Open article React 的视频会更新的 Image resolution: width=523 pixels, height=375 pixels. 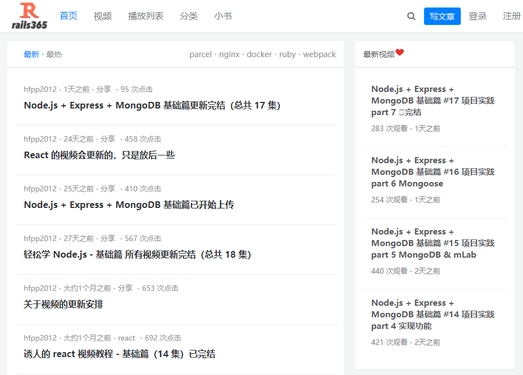click(99, 155)
